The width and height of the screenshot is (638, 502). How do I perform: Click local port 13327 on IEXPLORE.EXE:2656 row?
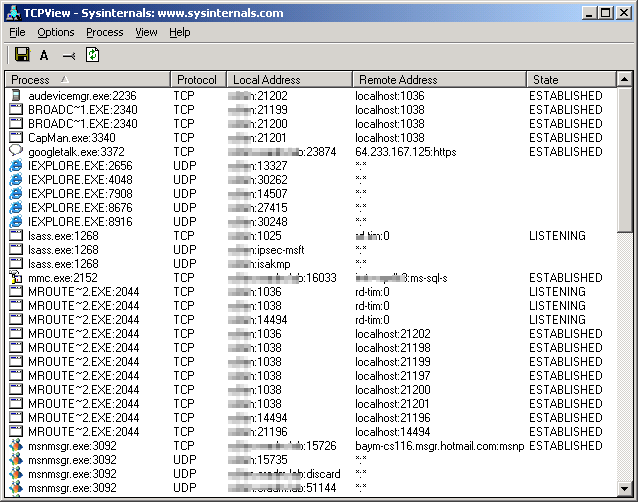273,166
